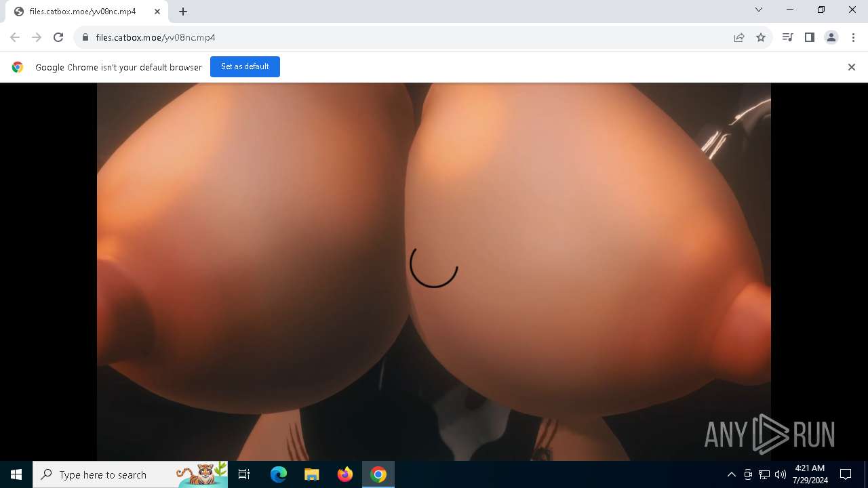
Task: Switch to Chrome in taskbar
Action: pyautogui.click(x=378, y=474)
